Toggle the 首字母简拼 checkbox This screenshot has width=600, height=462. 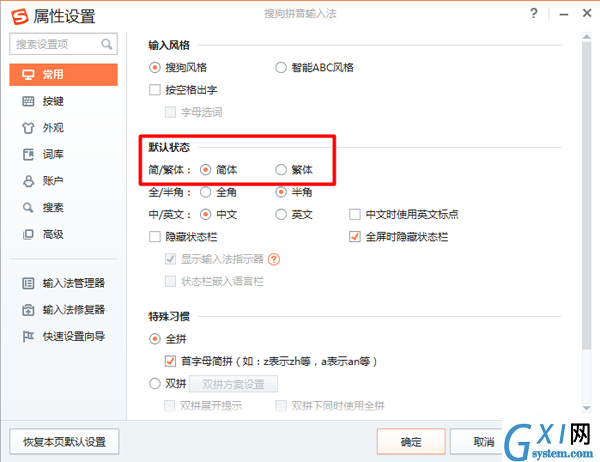tap(170, 361)
